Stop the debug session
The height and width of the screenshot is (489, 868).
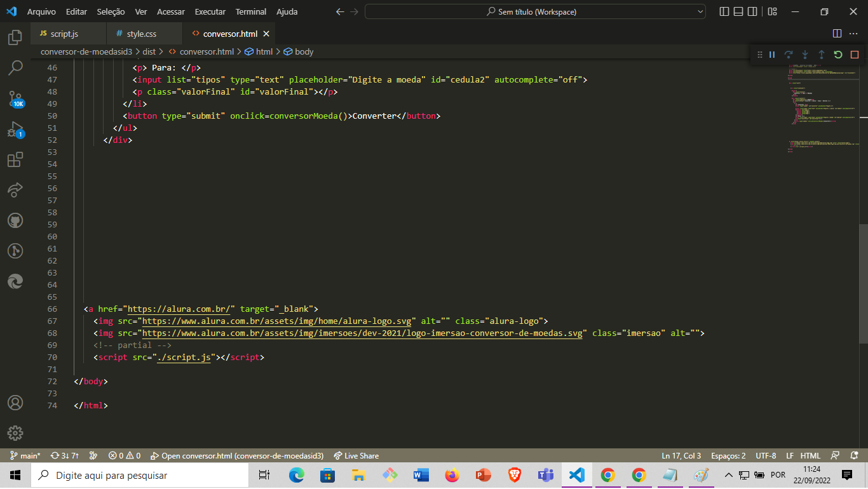click(x=855, y=55)
